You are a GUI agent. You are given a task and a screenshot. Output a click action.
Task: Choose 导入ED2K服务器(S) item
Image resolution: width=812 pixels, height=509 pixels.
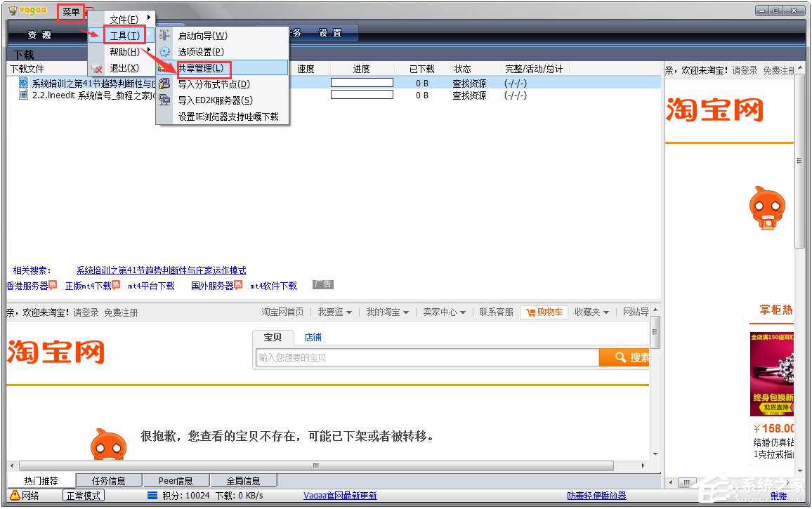click(x=216, y=100)
